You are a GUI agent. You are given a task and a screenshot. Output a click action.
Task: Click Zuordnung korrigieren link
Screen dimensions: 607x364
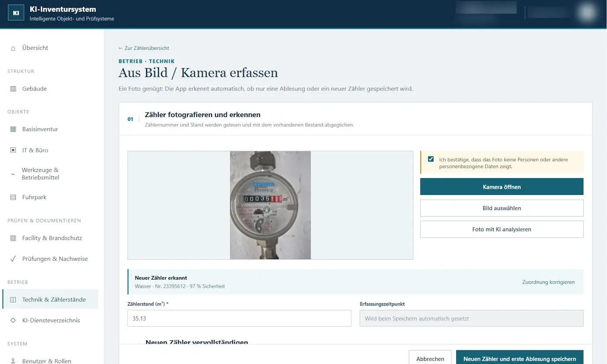click(548, 282)
